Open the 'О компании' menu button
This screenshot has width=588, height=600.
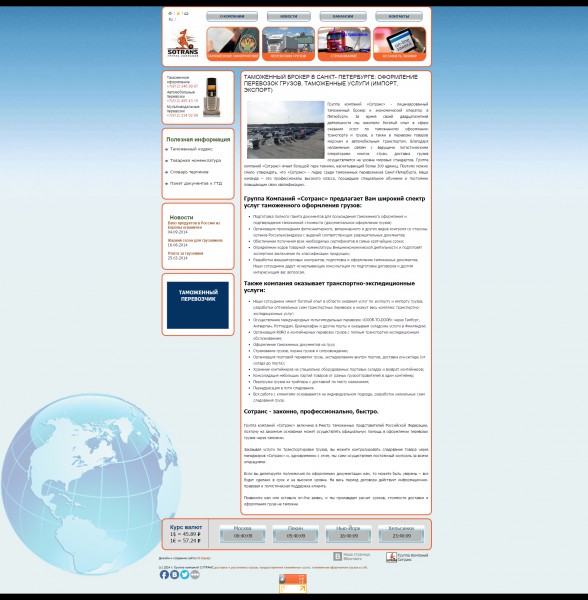[x=232, y=16]
